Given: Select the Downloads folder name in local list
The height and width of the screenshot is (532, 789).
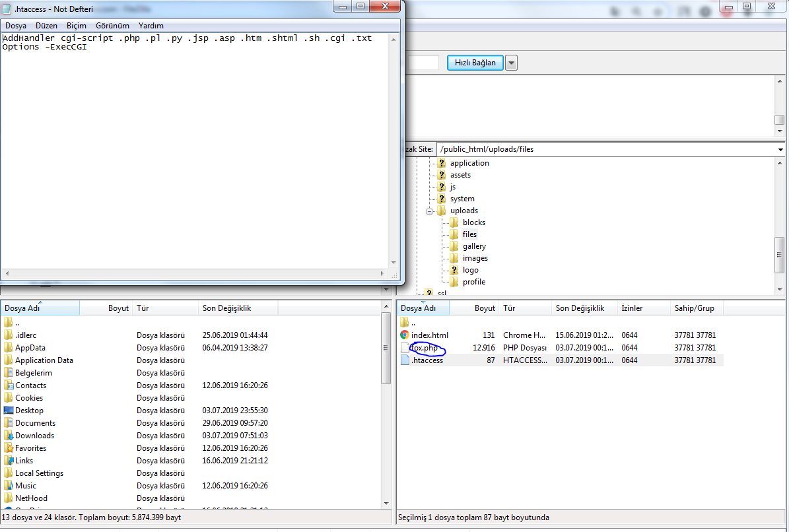Looking at the screenshot, I should pyautogui.click(x=35, y=436).
